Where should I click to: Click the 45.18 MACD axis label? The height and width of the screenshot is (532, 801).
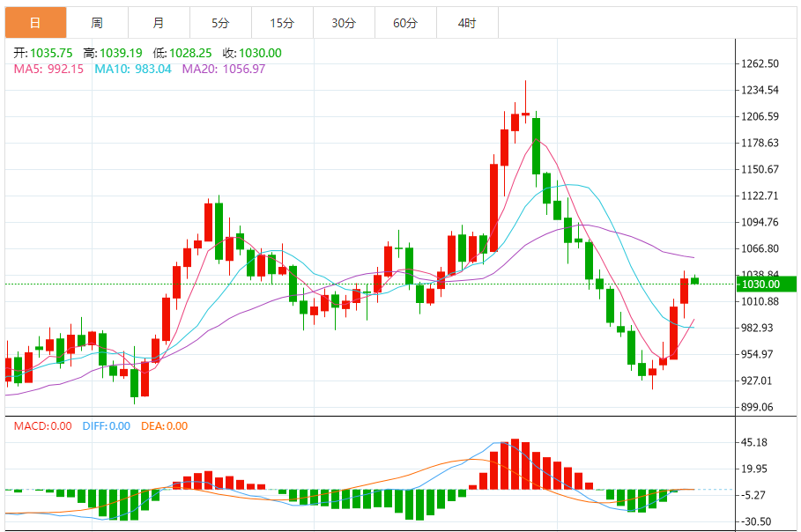click(x=754, y=443)
